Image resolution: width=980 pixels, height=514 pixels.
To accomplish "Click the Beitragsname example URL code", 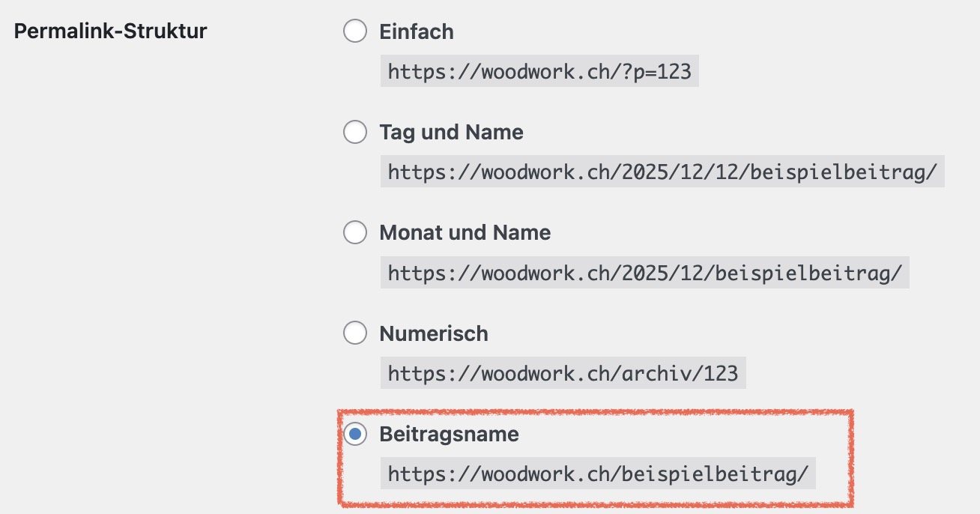I will point(598,474).
